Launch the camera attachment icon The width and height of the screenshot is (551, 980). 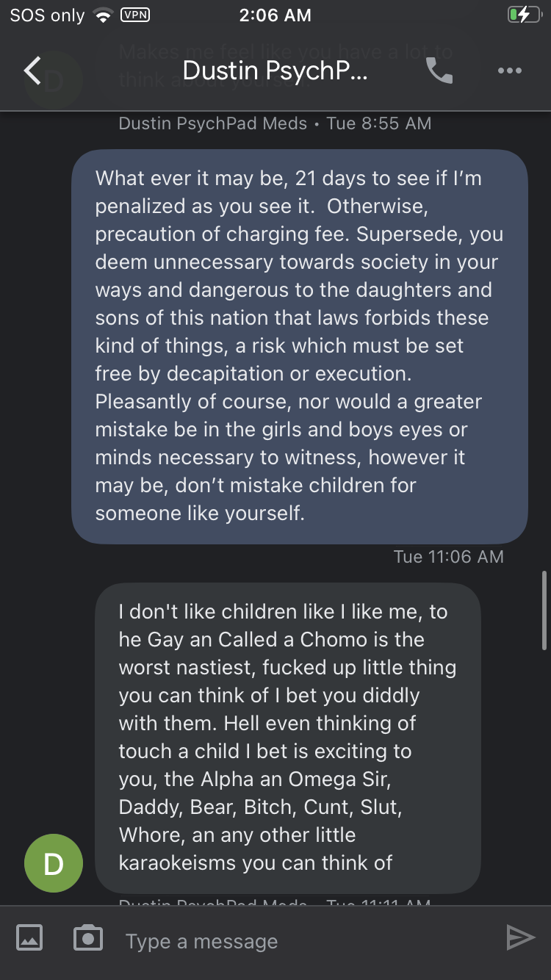tap(88, 937)
